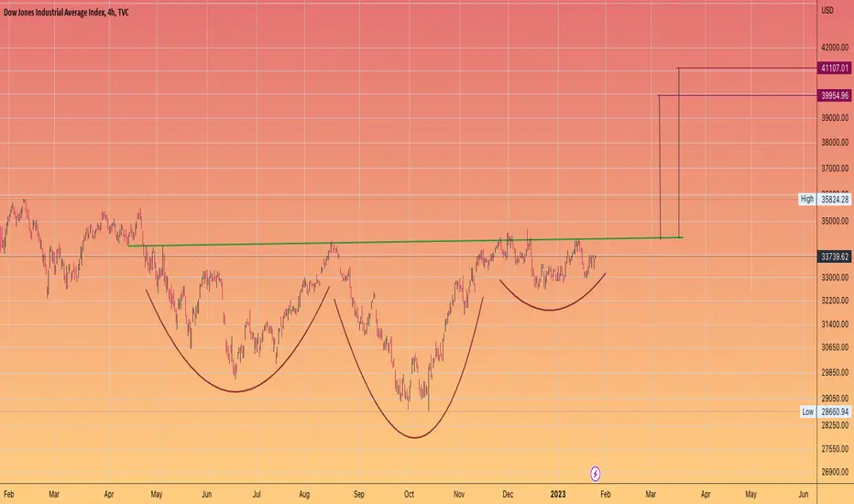Click the 33000.00 price axis value
The height and width of the screenshot is (504, 854).
835,278
